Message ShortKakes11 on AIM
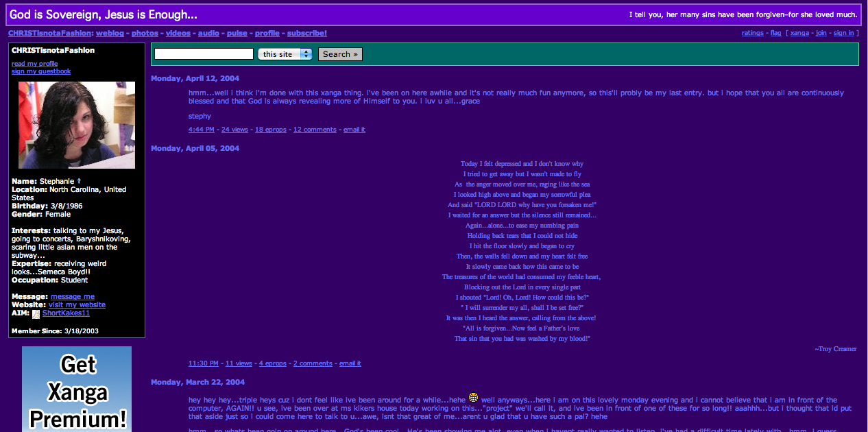 coord(66,313)
